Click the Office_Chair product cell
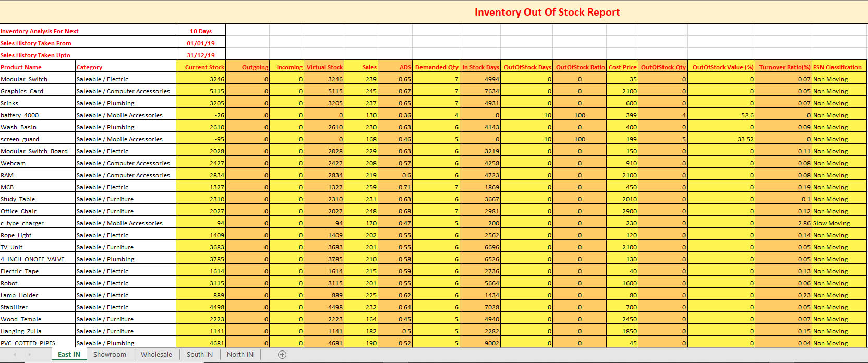868x363 pixels. pos(38,210)
